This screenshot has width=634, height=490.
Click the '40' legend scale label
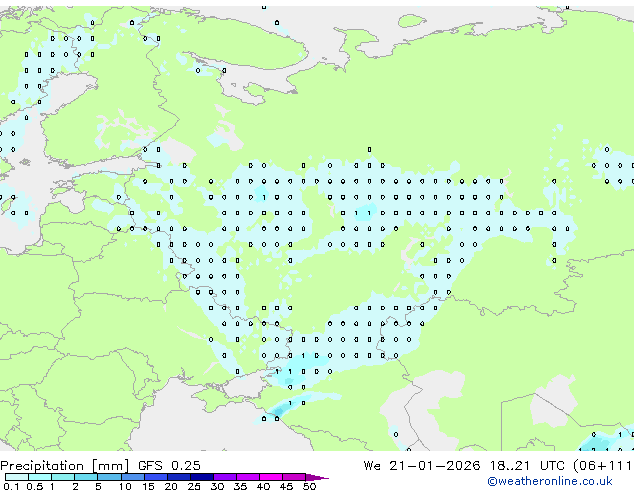263,486
